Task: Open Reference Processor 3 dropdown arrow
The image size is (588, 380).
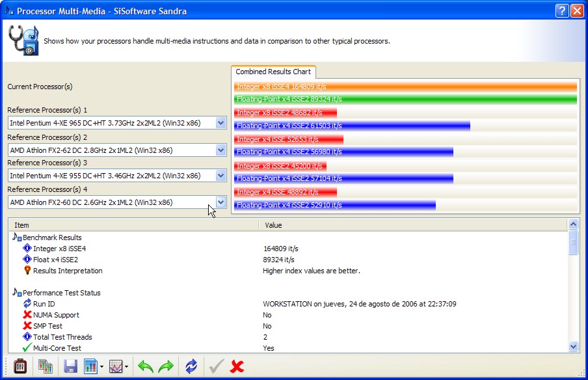Action: 221,175
